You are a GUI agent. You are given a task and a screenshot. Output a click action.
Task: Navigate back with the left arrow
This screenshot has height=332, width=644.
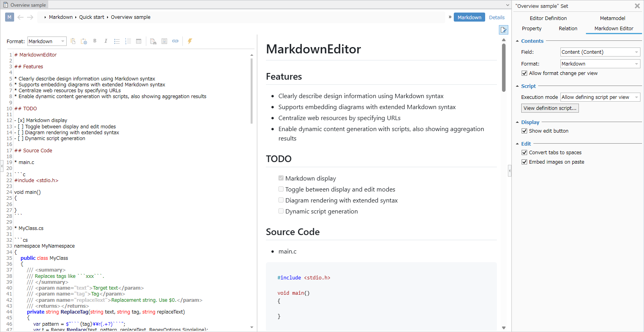point(20,17)
